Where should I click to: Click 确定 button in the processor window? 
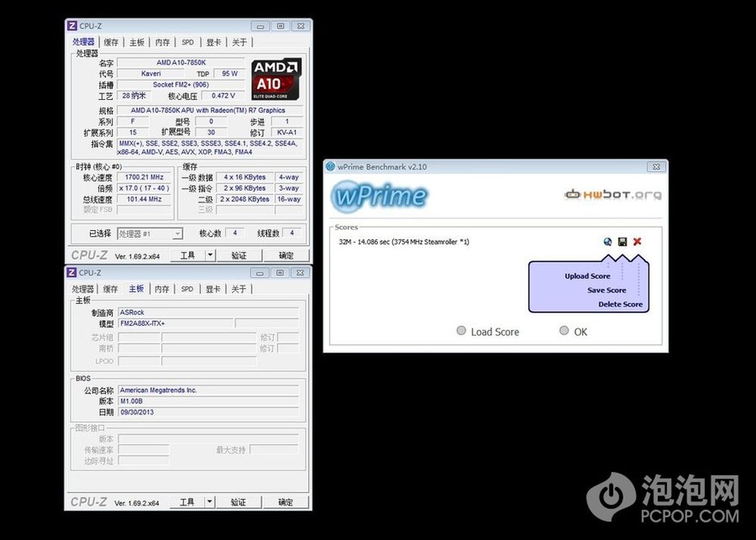286,255
